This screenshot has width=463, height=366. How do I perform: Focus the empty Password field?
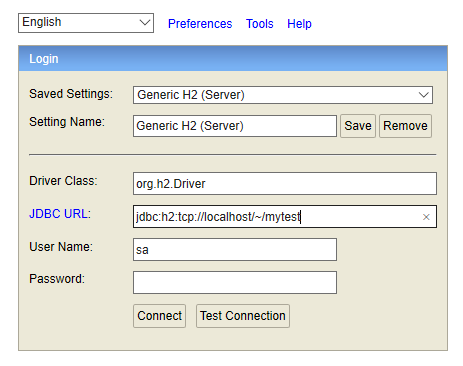pos(235,282)
